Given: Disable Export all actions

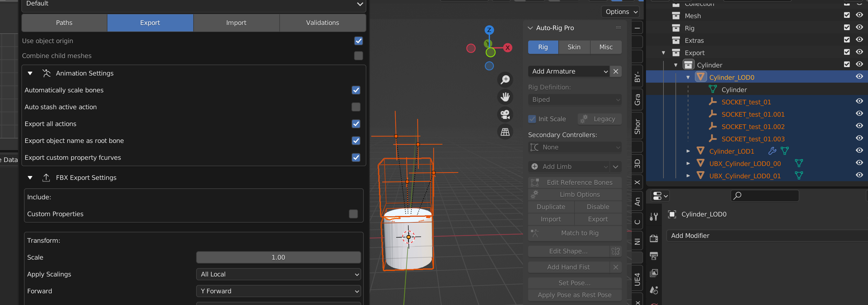Looking at the screenshot, I should [x=356, y=124].
